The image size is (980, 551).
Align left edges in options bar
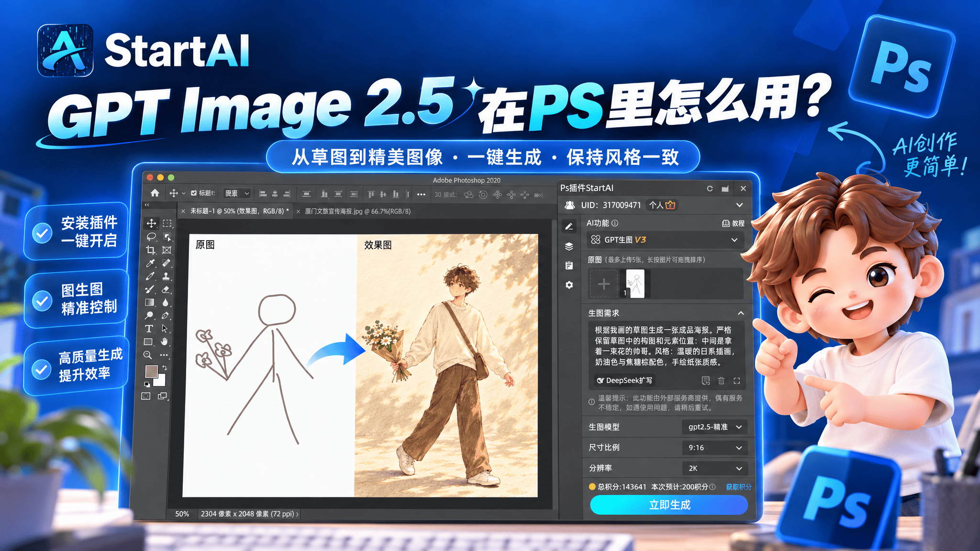click(x=263, y=194)
